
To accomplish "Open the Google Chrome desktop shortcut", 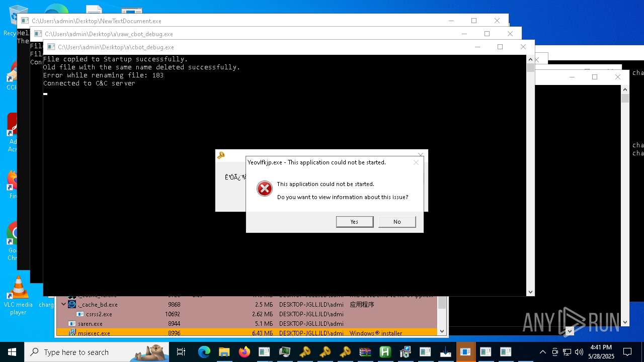I will [12, 241].
